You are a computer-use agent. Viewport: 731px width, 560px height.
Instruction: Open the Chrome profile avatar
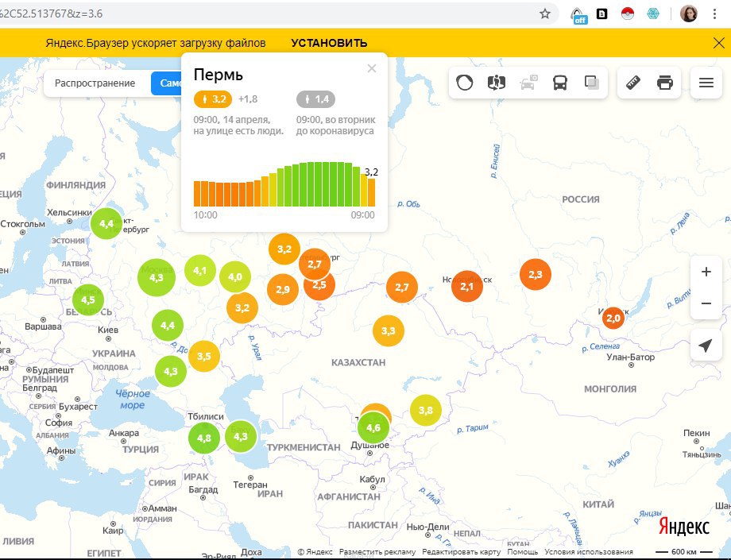[x=688, y=14]
